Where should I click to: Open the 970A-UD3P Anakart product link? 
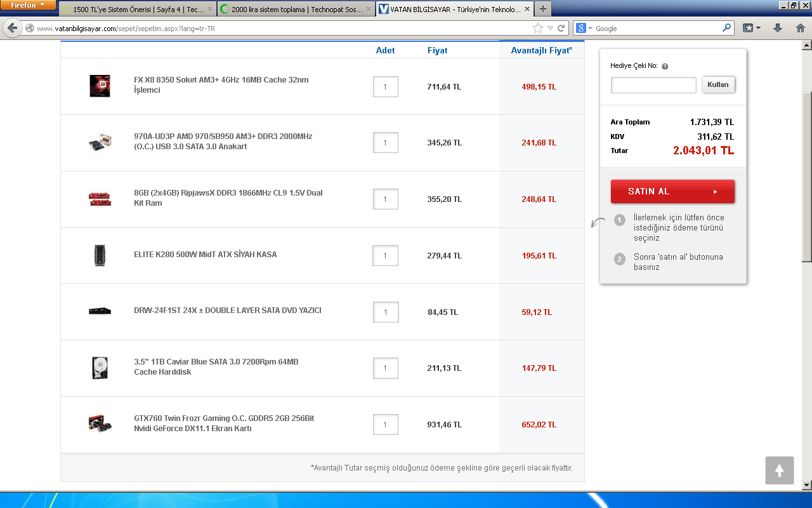coord(223,142)
